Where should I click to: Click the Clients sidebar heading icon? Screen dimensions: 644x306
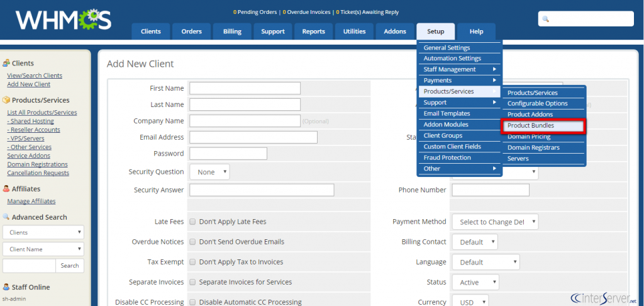pos(6,63)
